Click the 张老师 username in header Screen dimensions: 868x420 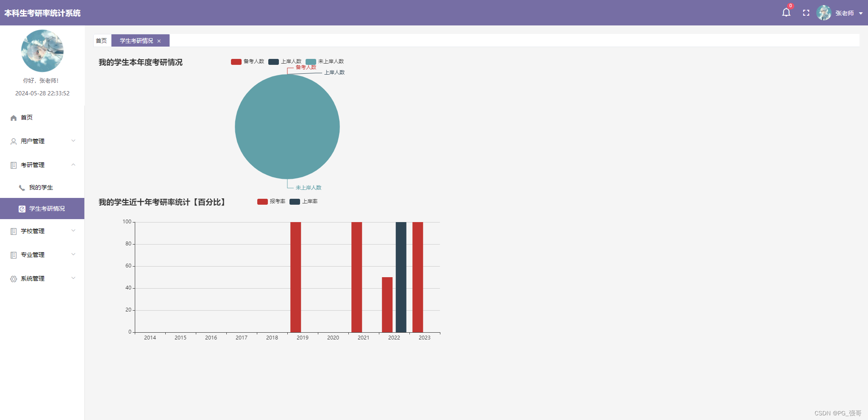(845, 13)
